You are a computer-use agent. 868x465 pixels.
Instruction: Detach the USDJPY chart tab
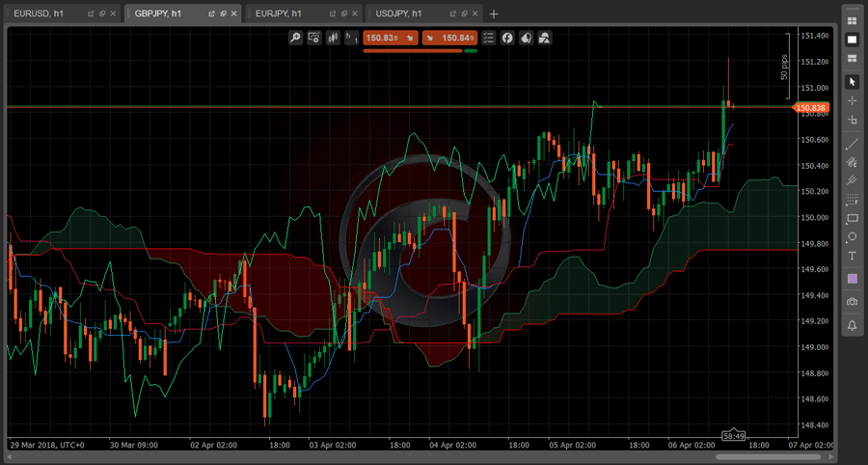click(x=452, y=14)
